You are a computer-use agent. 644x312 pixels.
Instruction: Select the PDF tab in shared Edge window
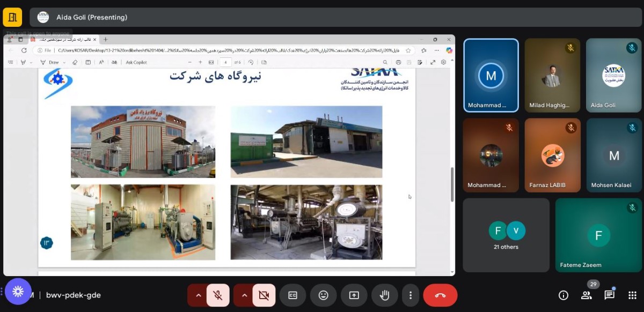point(63,39)
